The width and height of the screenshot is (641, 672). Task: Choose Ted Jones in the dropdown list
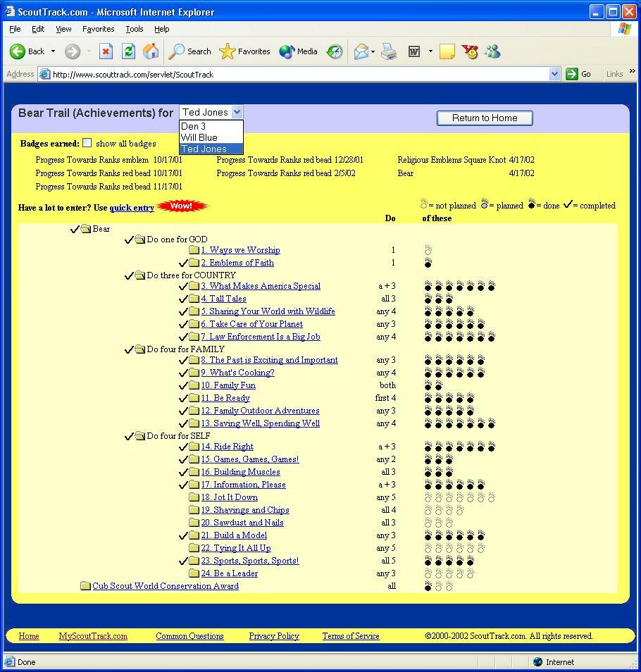[211, 149]
